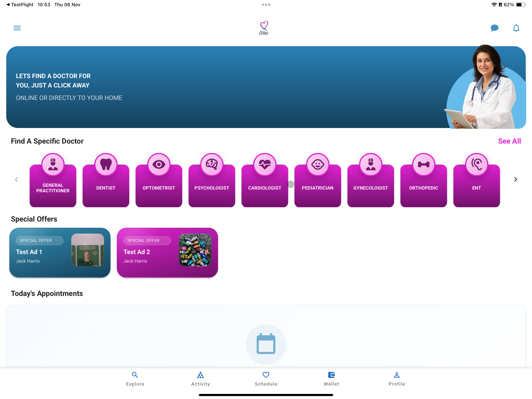The image size is (532, 399).
Task: View the Test Ad 1 image thumbnail
Action: click(x=88, y=250)
